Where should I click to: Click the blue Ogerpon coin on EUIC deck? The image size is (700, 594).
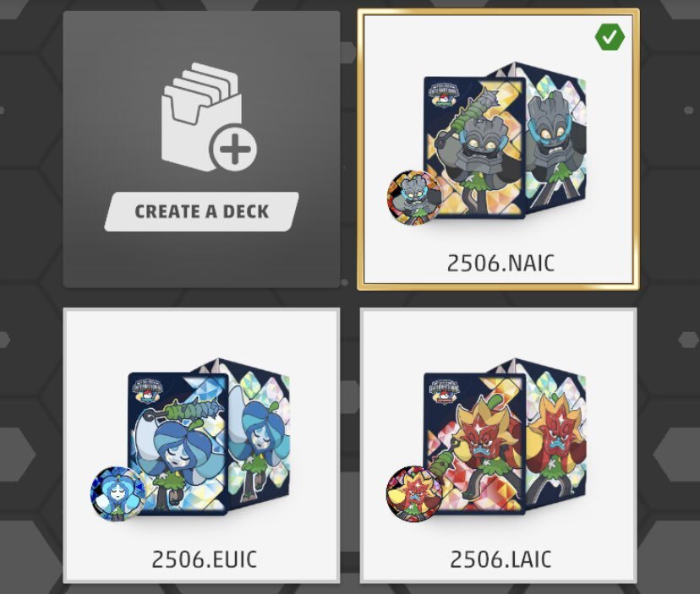pos(118,493)
